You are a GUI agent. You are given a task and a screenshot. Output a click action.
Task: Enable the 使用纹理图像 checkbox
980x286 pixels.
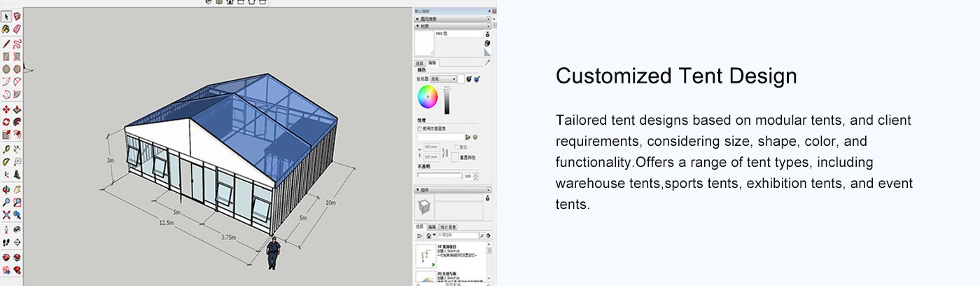tap(420, 128)
